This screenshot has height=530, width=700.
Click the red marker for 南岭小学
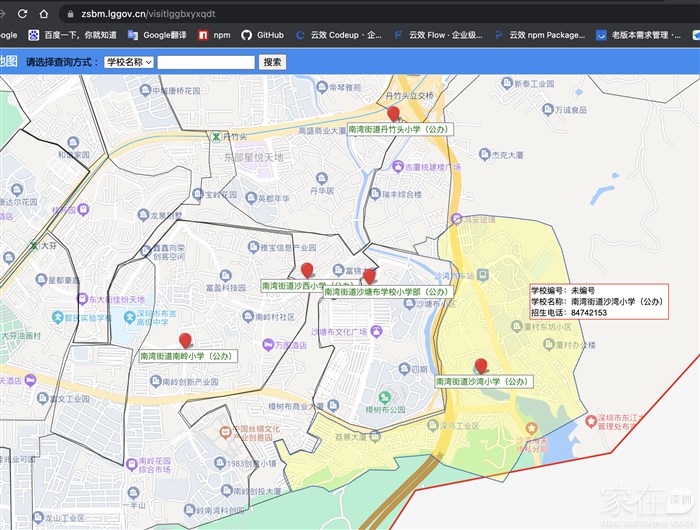(x=184, y=341)
